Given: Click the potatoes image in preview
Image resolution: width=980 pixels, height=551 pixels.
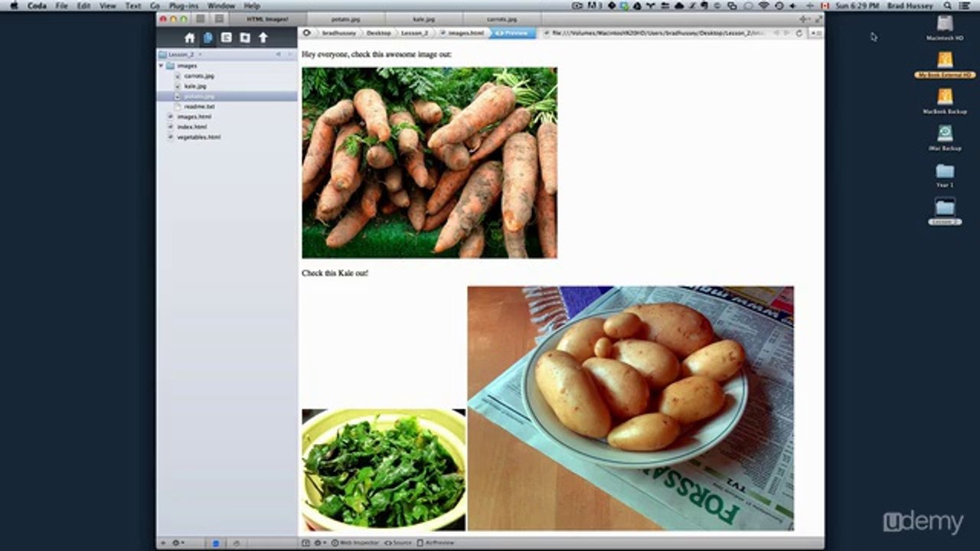Looking at the screenshot, I should click(x=631, y=409).
